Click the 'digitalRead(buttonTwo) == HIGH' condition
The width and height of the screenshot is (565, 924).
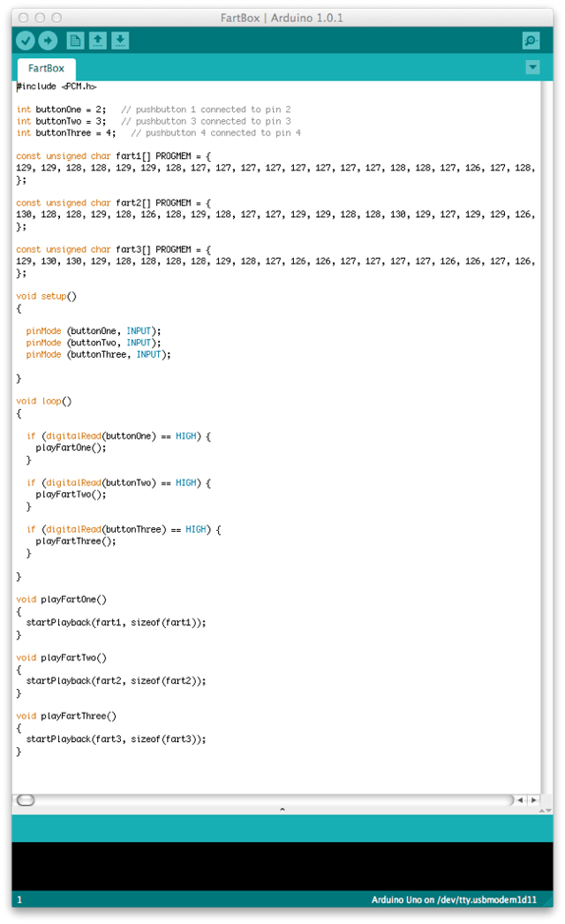[x=121, y=482]
